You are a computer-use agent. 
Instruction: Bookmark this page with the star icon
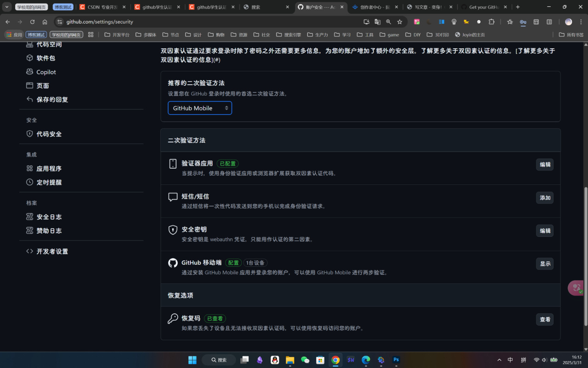(x=400, y=22)
